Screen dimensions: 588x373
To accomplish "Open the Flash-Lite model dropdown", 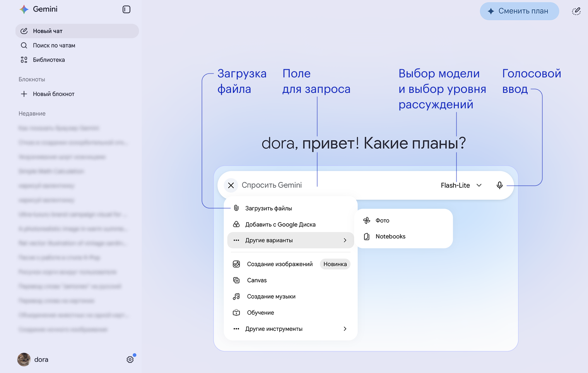I will click(461, 185).
